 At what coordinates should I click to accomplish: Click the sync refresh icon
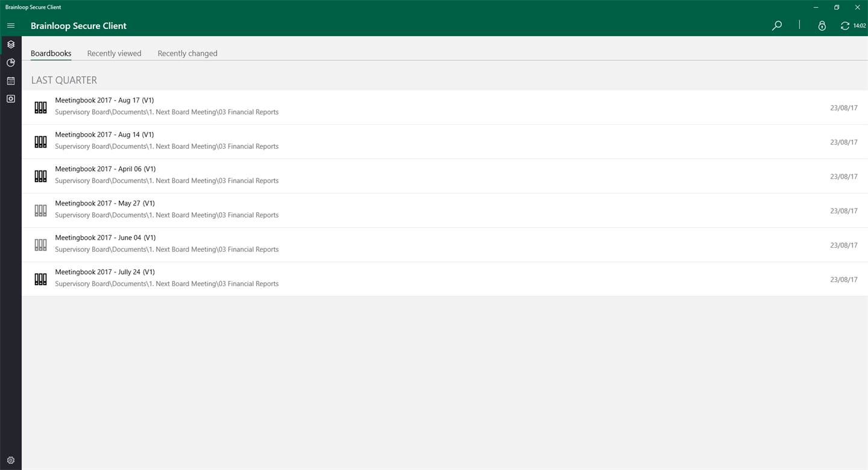click(845, 26)
